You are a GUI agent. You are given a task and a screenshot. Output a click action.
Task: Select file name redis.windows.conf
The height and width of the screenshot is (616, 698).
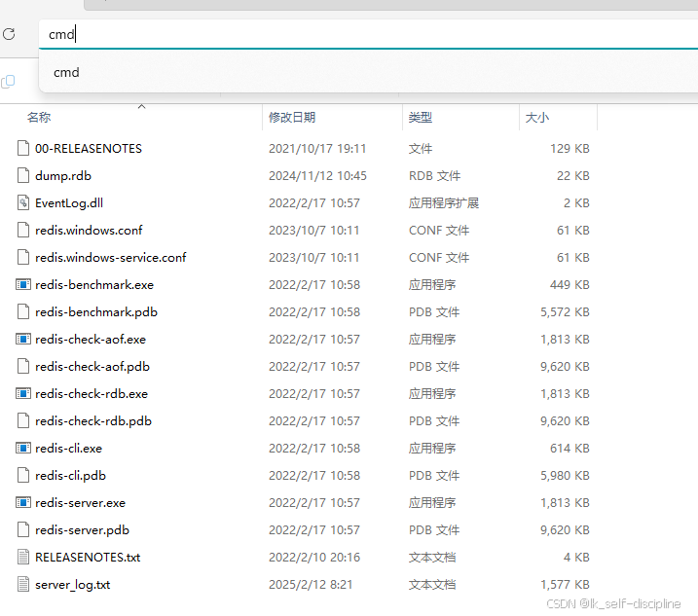(89, 230)
